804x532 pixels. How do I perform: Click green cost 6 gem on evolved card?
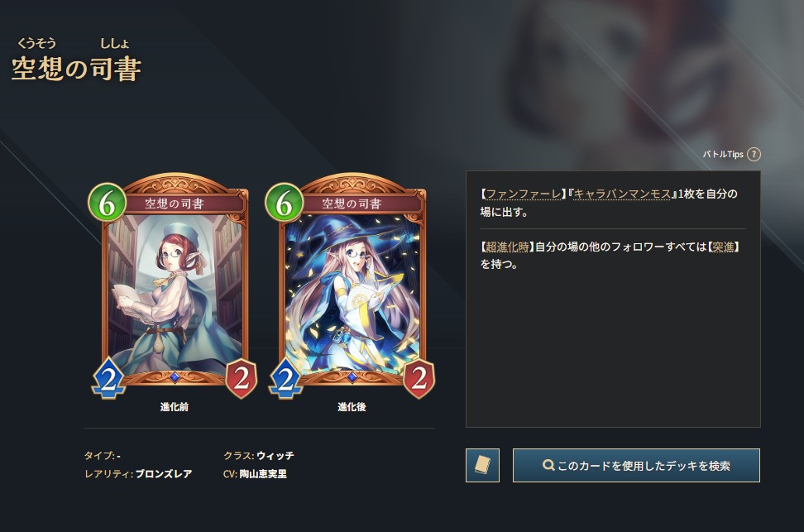(x=284, y=202)
